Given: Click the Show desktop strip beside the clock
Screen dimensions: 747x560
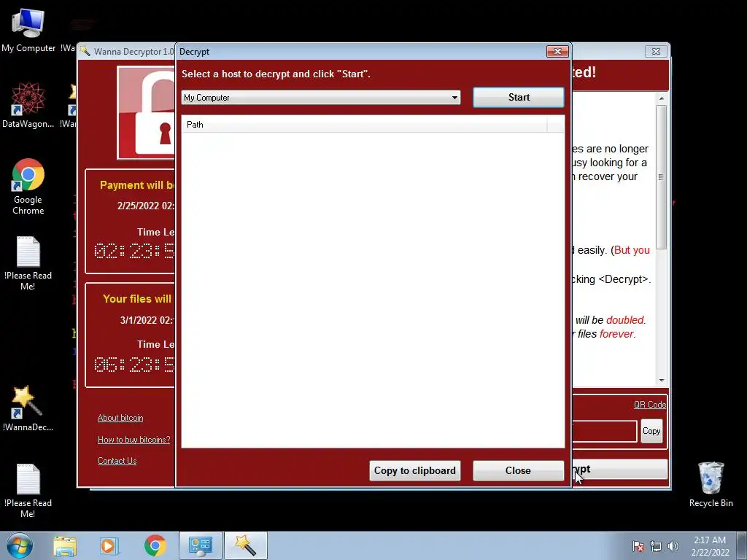Looking at the screenshot, I should click(742, 545).
